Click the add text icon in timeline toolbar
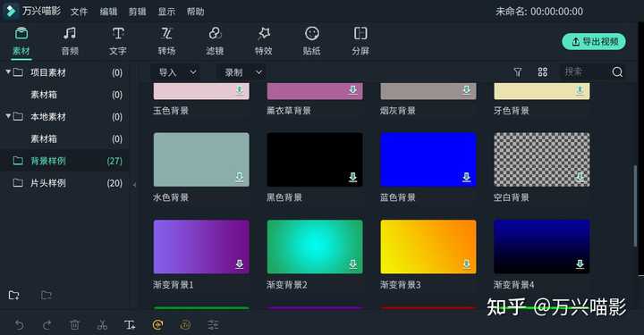644x335 pixels. (x=130, y=325)
